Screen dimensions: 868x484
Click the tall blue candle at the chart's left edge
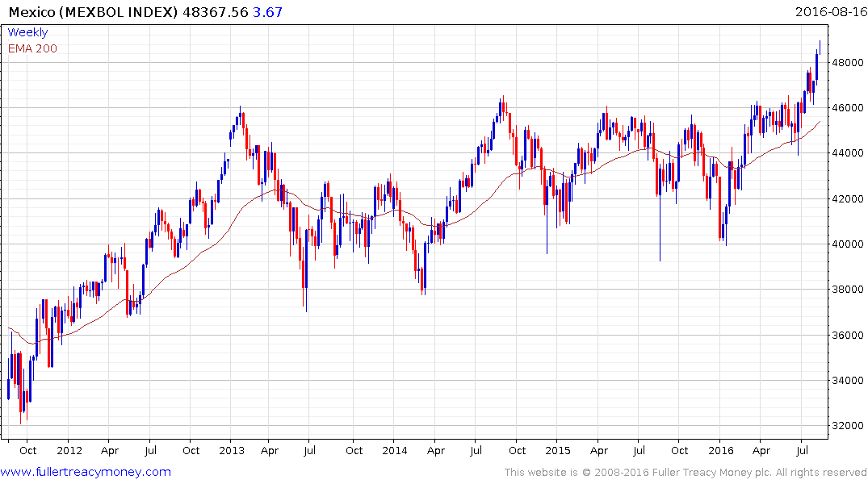point(8,378)
